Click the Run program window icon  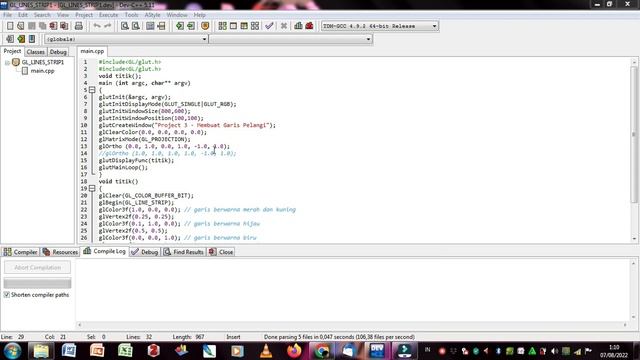pos(233,26)
